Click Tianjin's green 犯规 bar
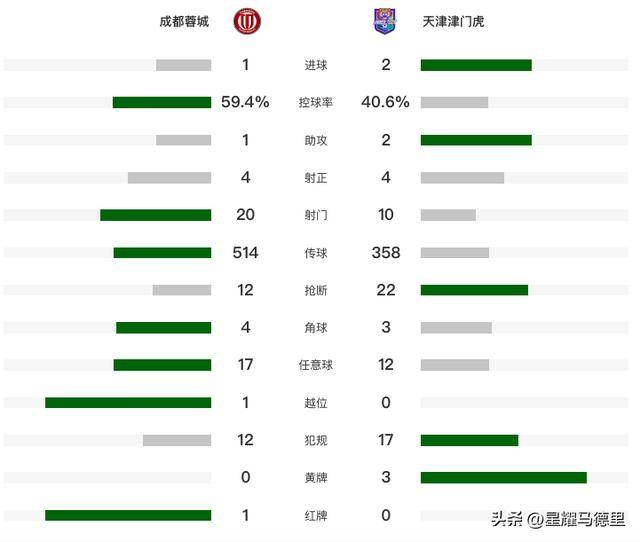This screenshot has height=542, width=640. coord(469,440)
